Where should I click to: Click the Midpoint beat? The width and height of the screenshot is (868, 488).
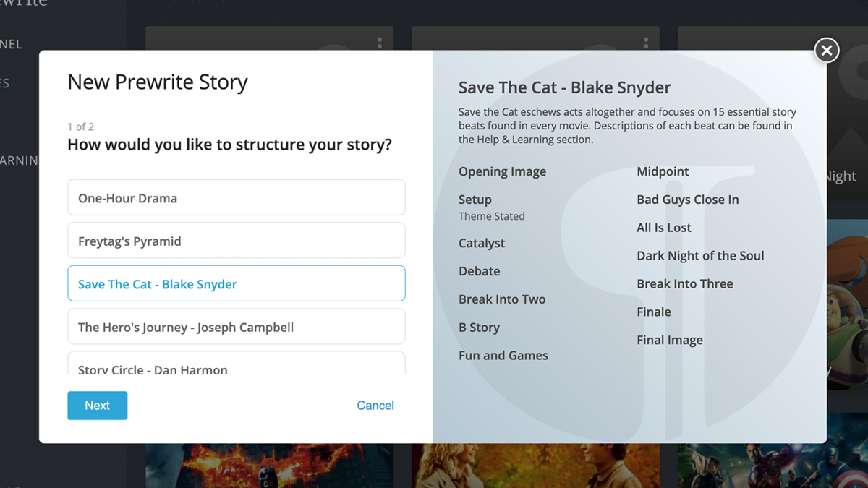point(663,171)
